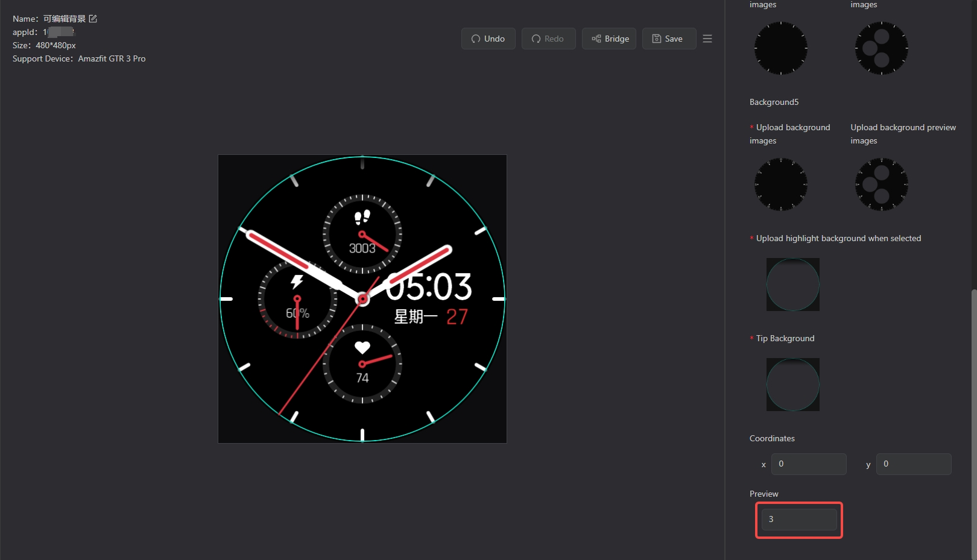This screenshot has width=977, height=560.
Task: Select the steps widget showing 3003
Action: pyautogui.click(x=362, y=234)
